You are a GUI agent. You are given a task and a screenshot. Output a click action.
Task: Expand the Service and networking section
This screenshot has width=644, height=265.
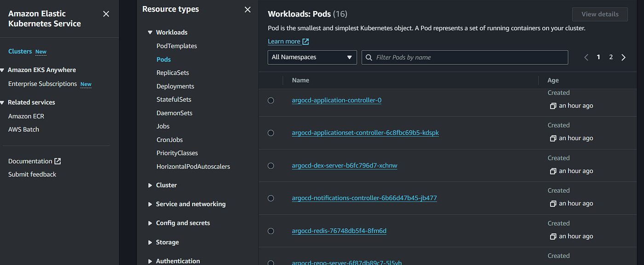(x=150, y=204)
